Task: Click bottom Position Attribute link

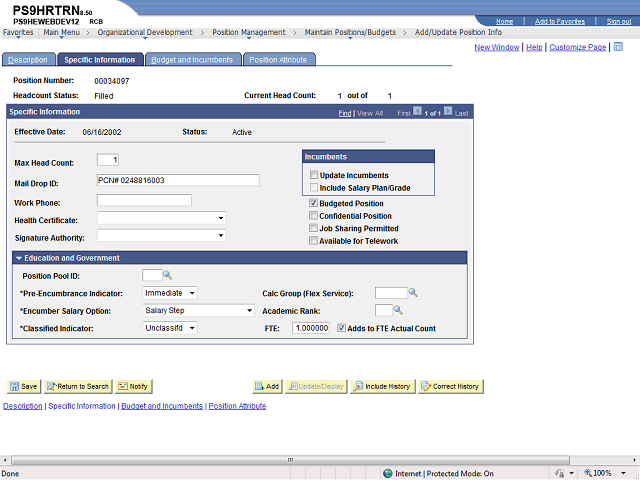Action: tap(237, 406)
